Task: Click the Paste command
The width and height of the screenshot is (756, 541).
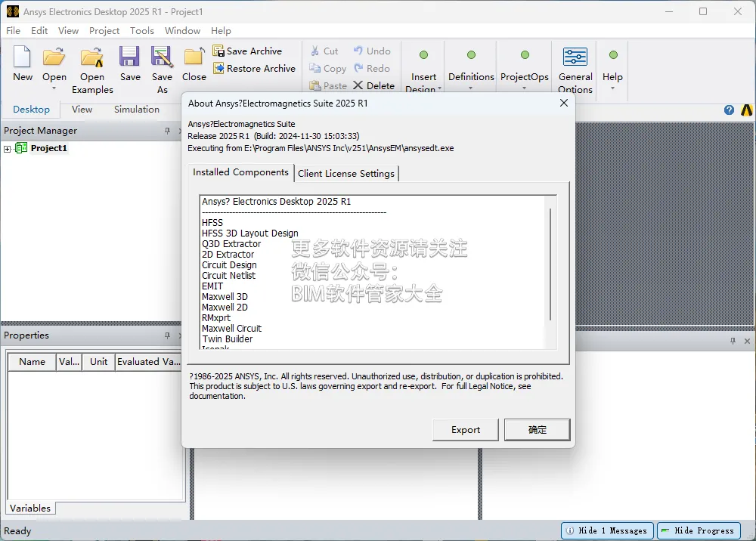Action: point(328,85)
